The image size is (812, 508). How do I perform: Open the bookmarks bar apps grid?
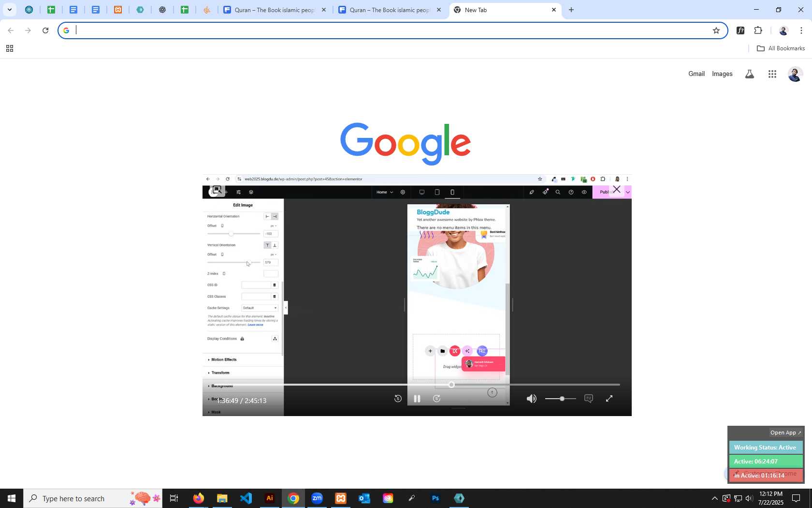(9, 48)
